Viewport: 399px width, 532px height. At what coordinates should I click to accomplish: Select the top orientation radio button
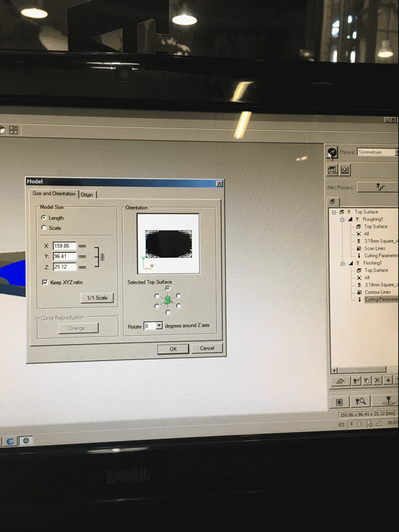[x=168, y=288]
